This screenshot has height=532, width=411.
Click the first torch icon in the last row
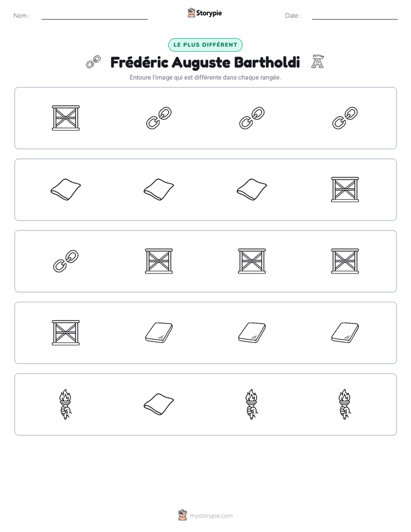click(66, 404)
